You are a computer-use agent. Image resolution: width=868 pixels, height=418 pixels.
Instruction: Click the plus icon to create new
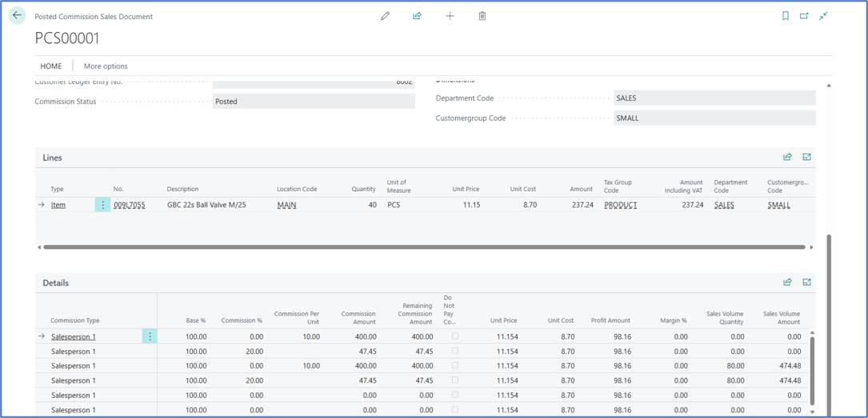[450, 16]
